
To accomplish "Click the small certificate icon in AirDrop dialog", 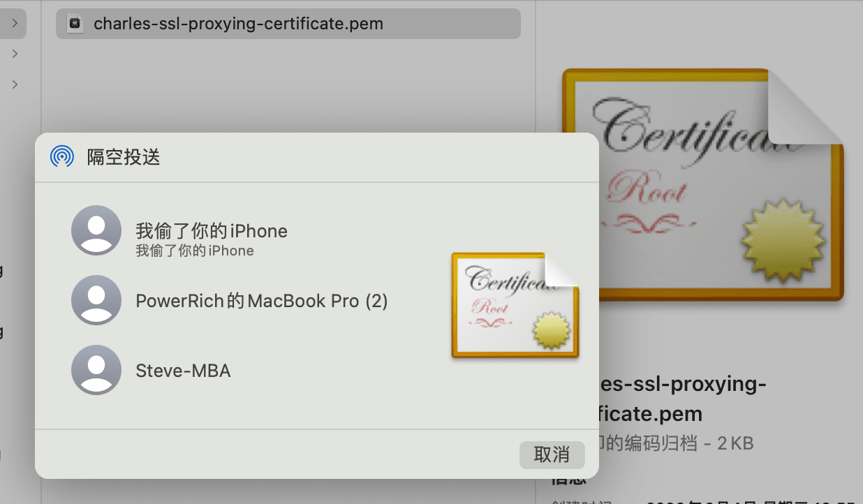I will [515, 306].
